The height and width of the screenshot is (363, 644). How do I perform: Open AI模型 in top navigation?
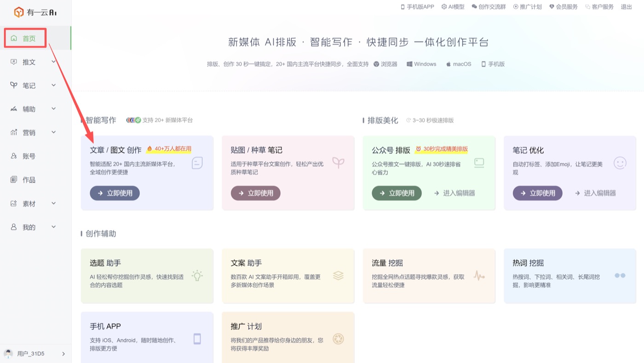(x=453, y=7)
